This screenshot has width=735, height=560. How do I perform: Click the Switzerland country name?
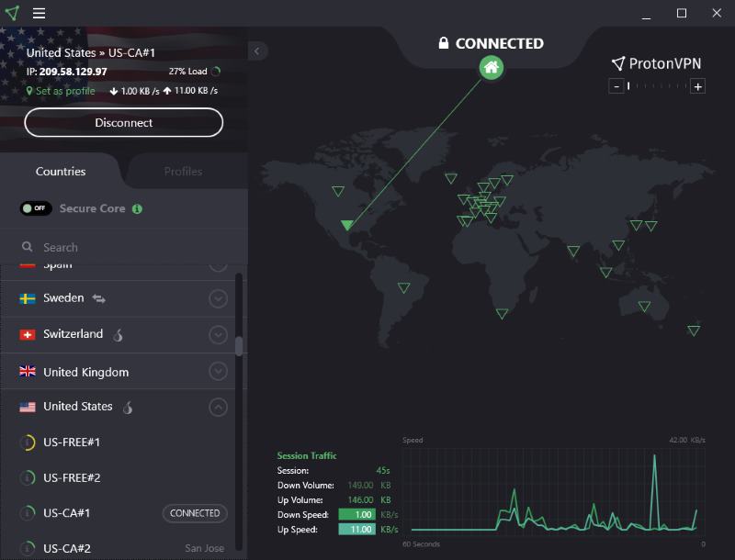coord(73,334)
